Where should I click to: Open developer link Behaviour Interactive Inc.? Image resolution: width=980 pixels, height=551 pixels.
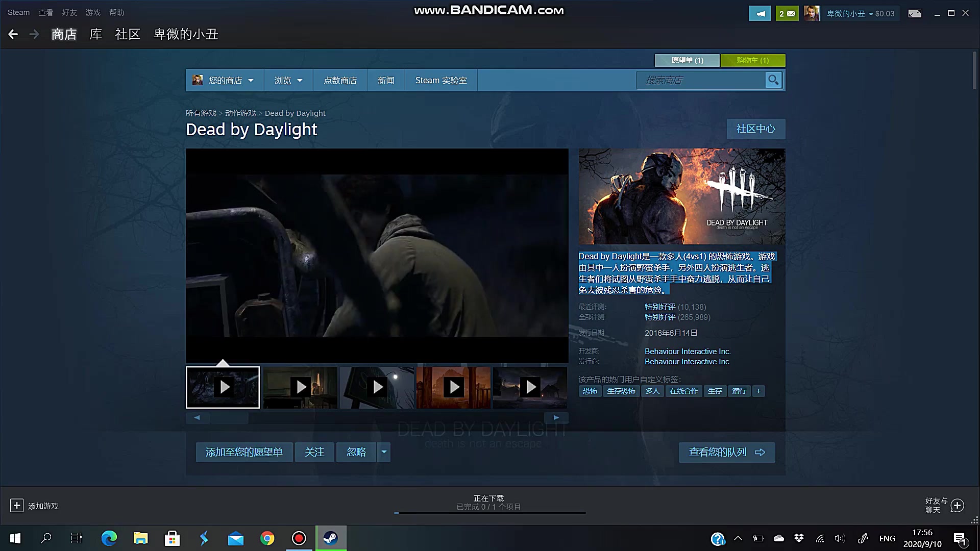click(688, 352)
